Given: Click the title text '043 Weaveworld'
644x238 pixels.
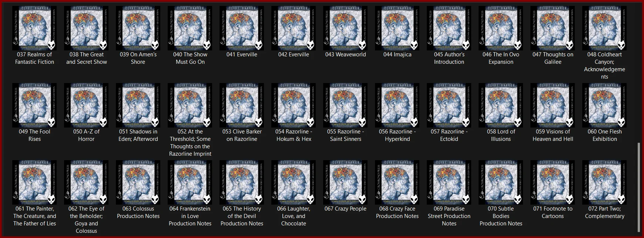Looking at the screenshot, I should coord(345,54).
